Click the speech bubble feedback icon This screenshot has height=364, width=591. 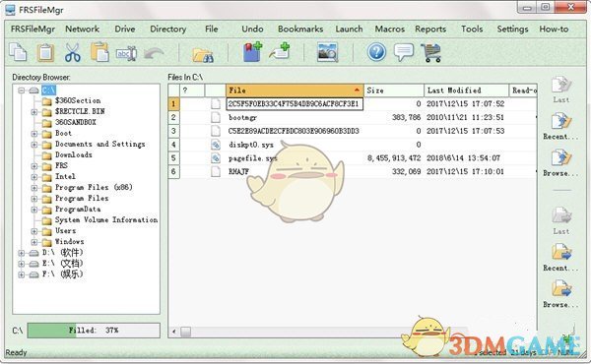click(403, 52)
